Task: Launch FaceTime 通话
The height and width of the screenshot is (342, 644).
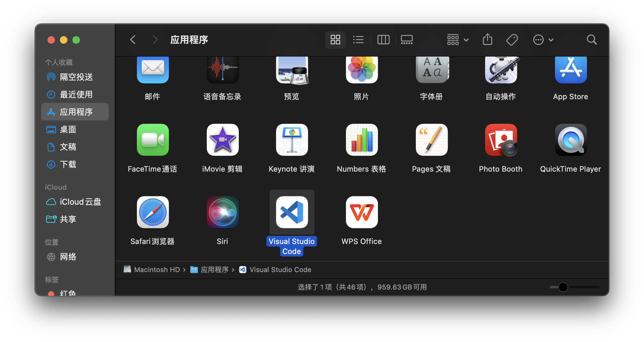Action: click(152, 140)
